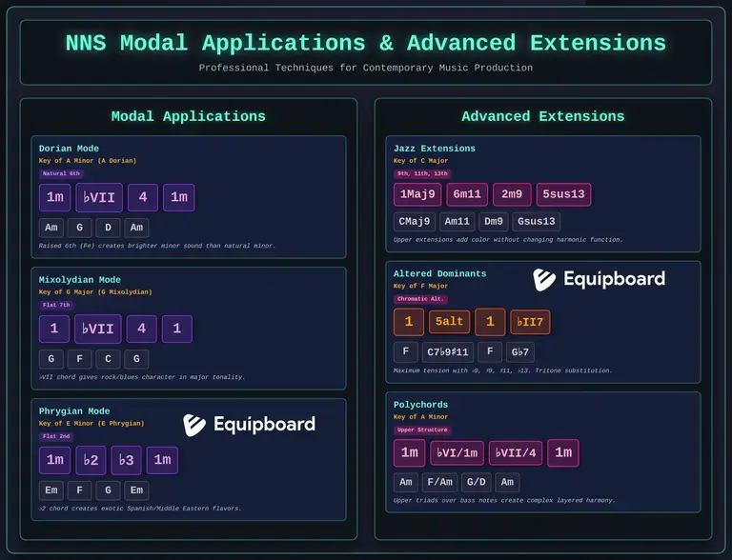Click 'Key of A Minor' label under Polychords
This screenshot has height=560, width=732.
420,417
